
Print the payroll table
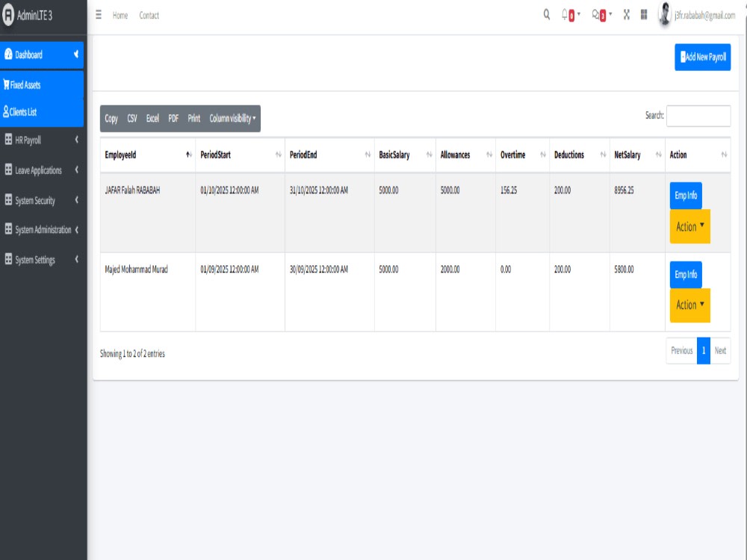pos(194,118)
